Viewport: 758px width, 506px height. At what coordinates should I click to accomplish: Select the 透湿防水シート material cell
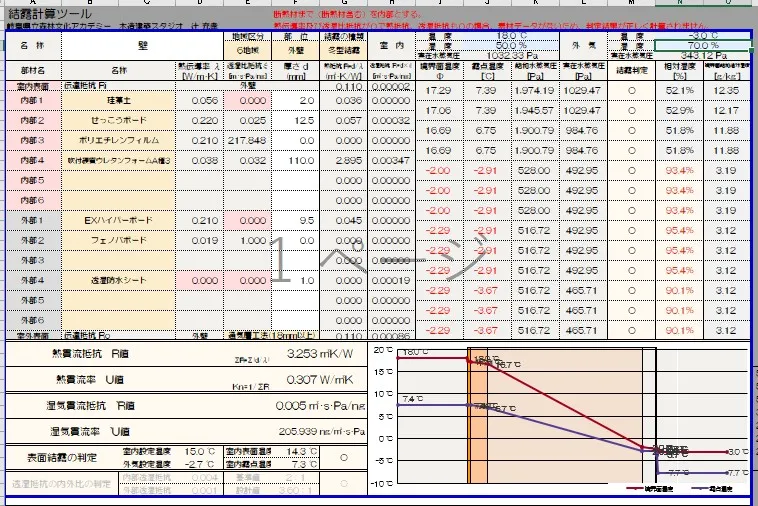[119, 281]
